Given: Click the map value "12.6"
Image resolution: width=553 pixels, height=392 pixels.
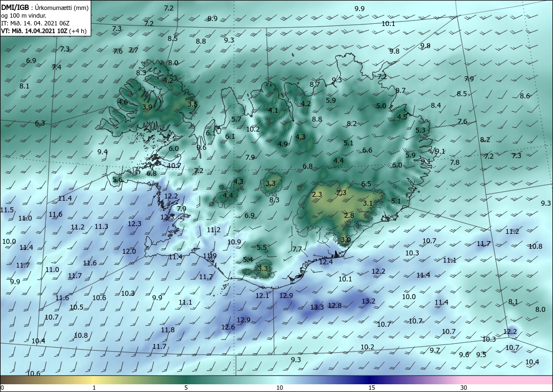Looking at the screenshot, I should tap(228, 327).
